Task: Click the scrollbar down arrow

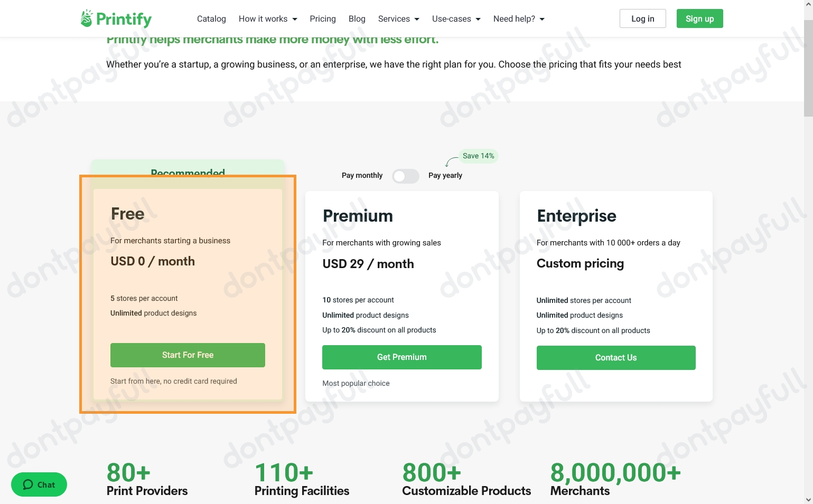Action: click(808, 499)
